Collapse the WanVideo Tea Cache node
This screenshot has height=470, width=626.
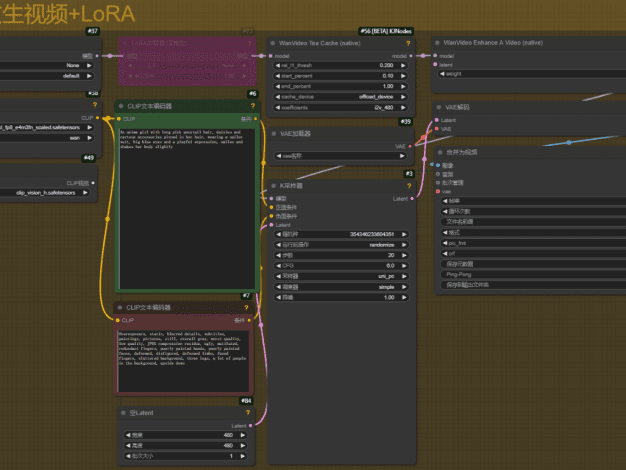pos(273,43)
